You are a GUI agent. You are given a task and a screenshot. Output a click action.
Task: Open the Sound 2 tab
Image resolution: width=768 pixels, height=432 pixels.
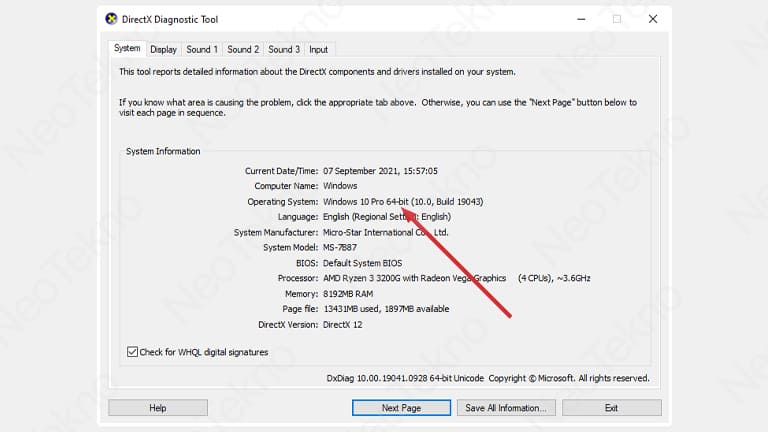(x=243, y=49)
